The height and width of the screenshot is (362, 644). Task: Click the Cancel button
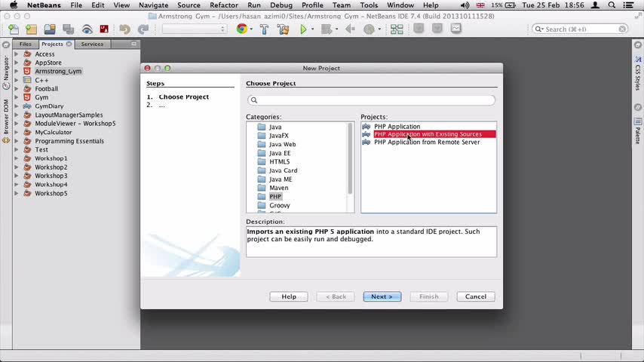(x=476, y=296)
